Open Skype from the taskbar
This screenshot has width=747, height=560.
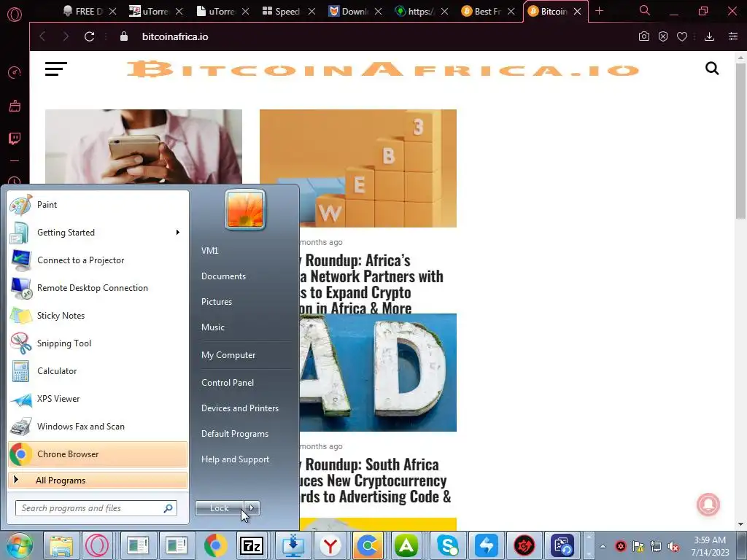(x=446, y=545)
